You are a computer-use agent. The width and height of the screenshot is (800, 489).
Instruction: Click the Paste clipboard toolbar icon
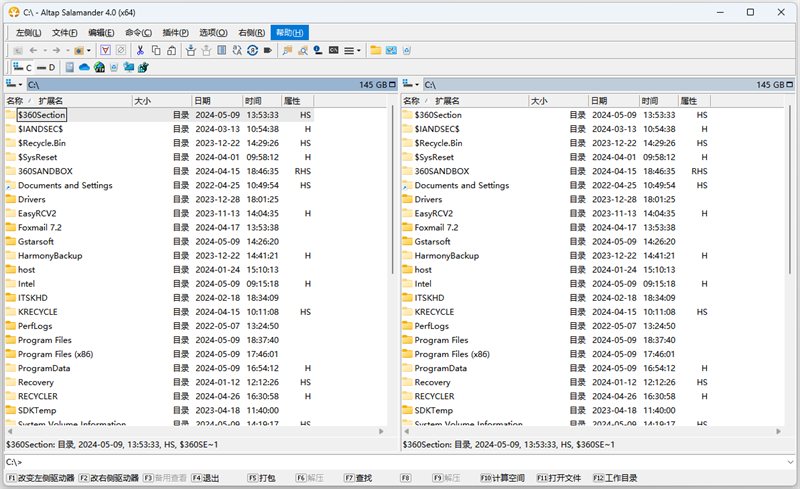click(x=172, y=50)
